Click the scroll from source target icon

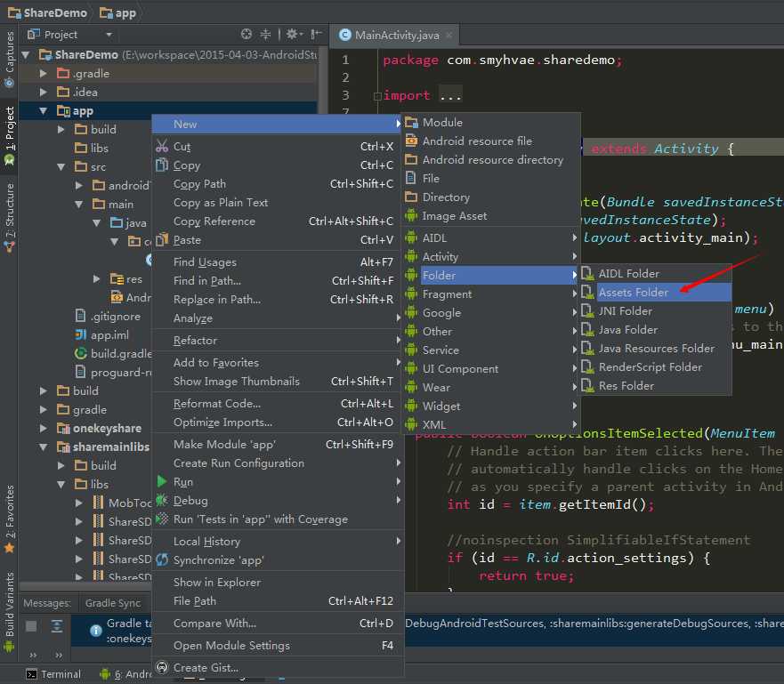(x=247, y=35)
